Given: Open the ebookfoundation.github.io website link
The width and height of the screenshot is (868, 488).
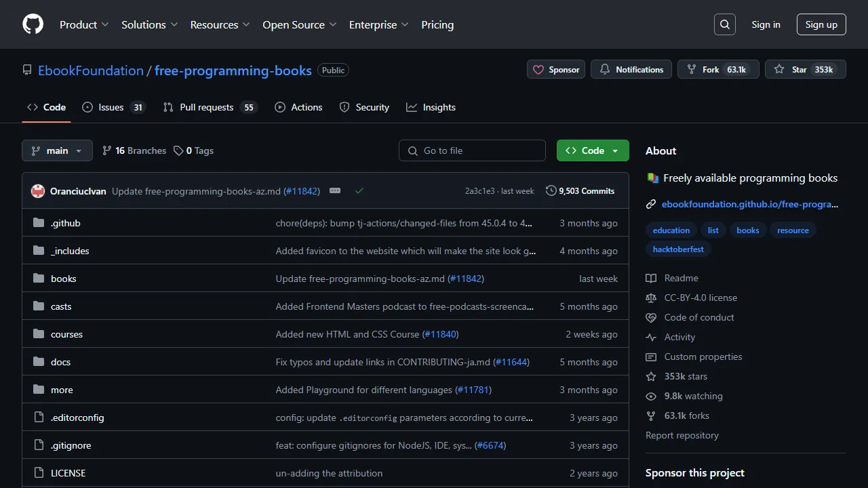Looking at the screenshot, I should pyautogui.click(x=750, y=204).
